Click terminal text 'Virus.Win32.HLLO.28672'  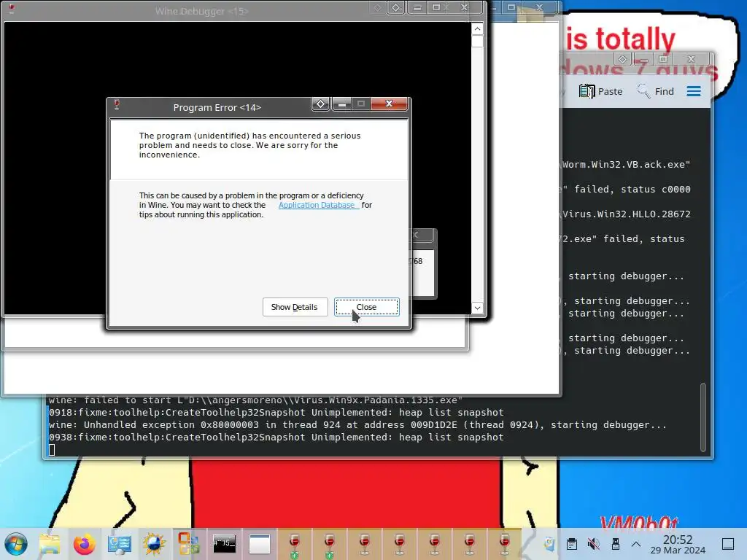pyautogui.click(x=626, y=214)
